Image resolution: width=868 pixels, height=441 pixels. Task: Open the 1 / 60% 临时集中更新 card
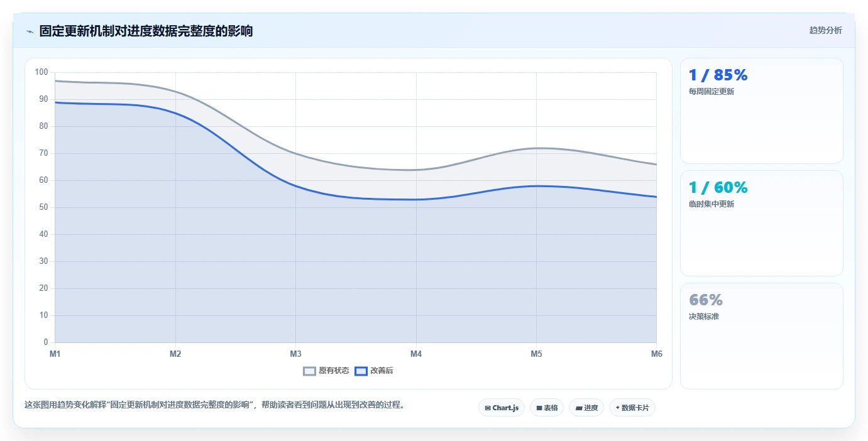click(x=762, y=223)
